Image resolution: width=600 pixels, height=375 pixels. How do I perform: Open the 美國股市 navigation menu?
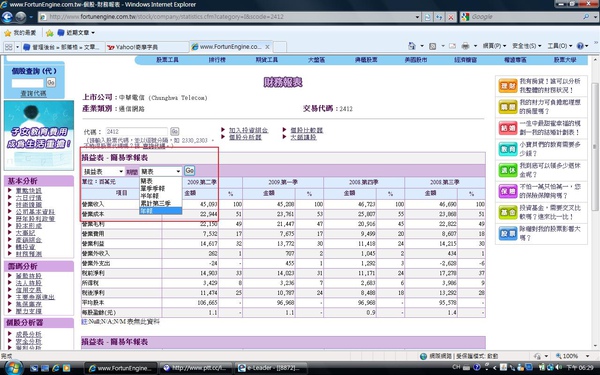[x=416, y=60]
